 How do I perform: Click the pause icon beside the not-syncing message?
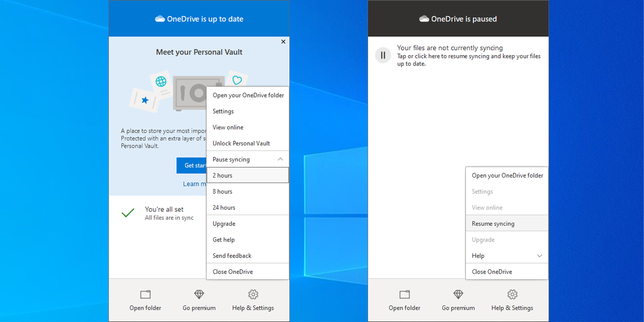(x=383, y=55)
